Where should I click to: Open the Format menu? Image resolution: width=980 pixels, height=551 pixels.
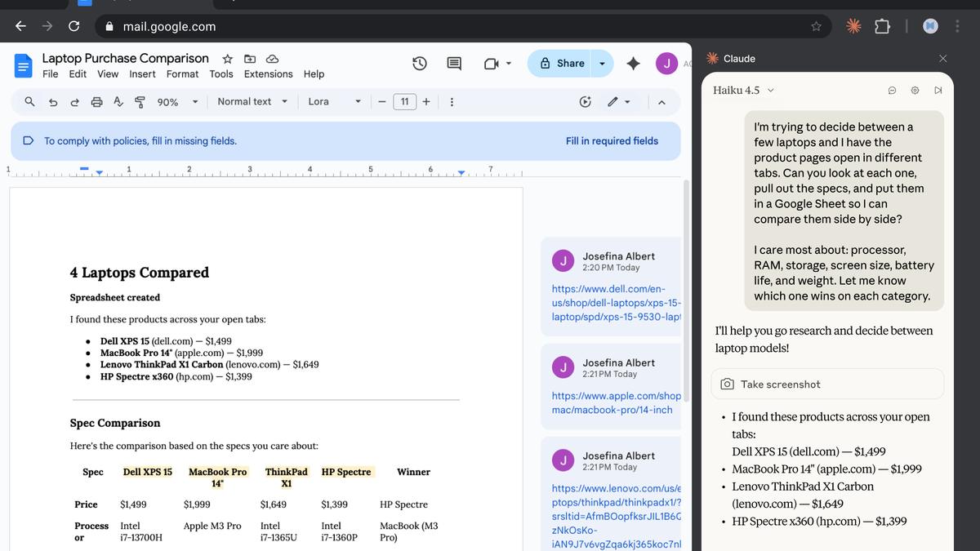pos(182,73)
